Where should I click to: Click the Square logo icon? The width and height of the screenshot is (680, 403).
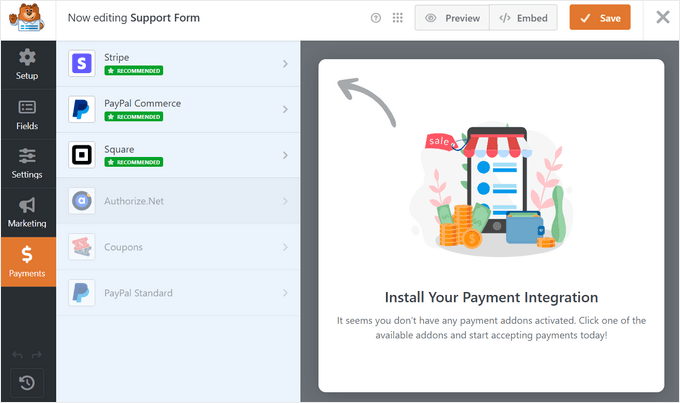click(x=81, y=155)
